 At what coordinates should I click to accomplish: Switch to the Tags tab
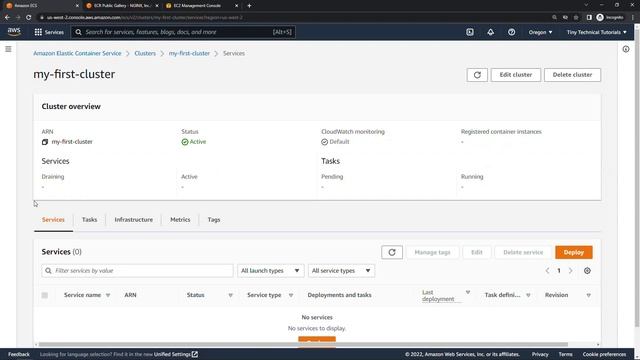(x=214, y=220)
